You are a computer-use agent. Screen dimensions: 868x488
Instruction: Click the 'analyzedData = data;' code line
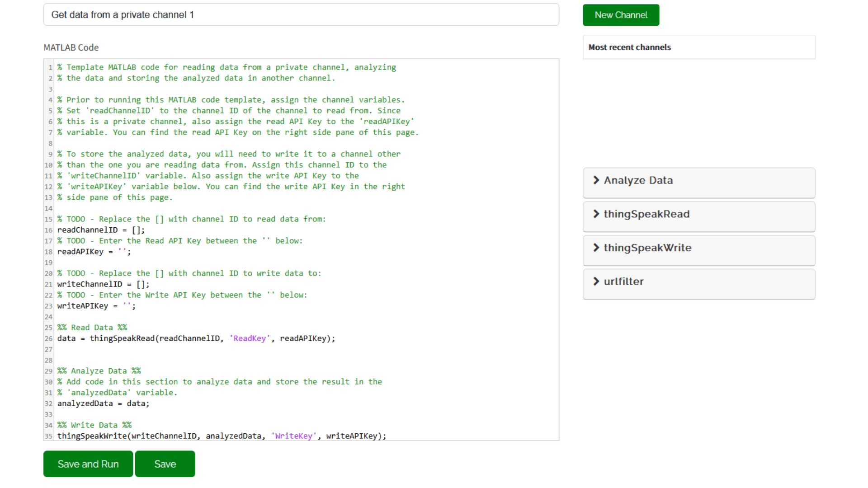point(103,404)
